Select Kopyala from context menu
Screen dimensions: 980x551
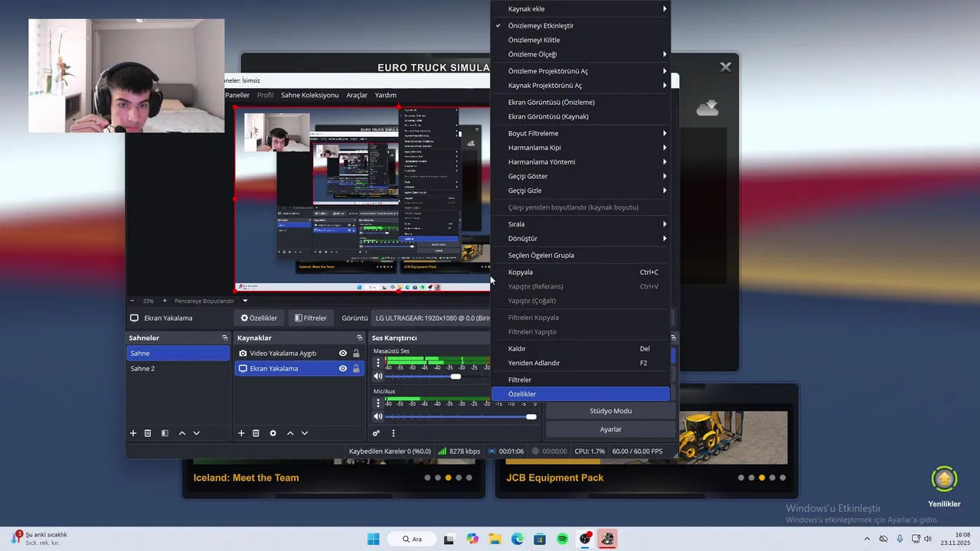(x=581, y=272)
